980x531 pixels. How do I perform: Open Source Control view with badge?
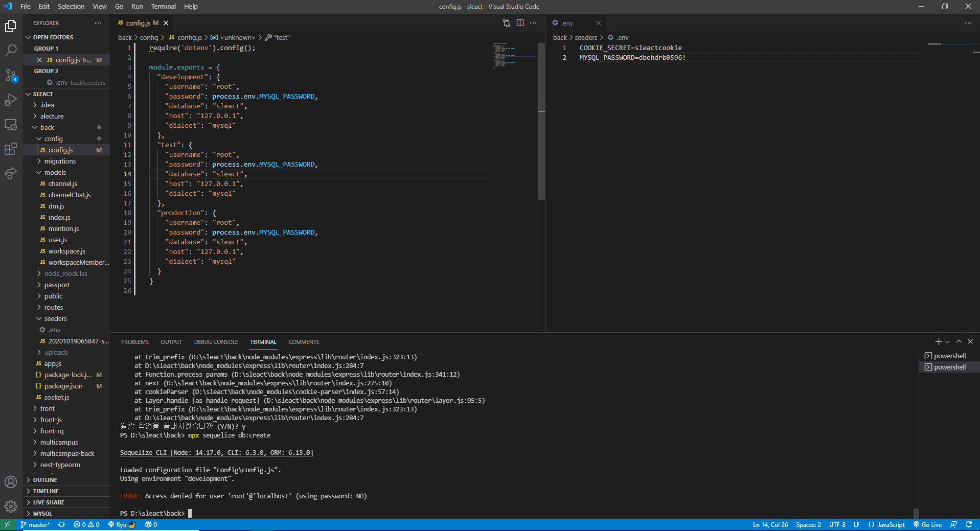(11, 76)
